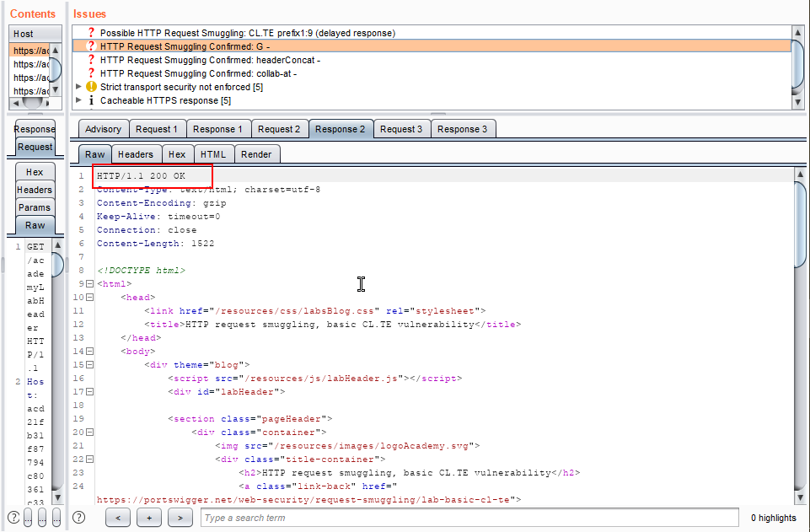Viewport: 810px width, 532px height.
Task: Select the 'HTTP Request Smuggling Confirmed: collab-at -' issue
Action: (x=198, y=73)
